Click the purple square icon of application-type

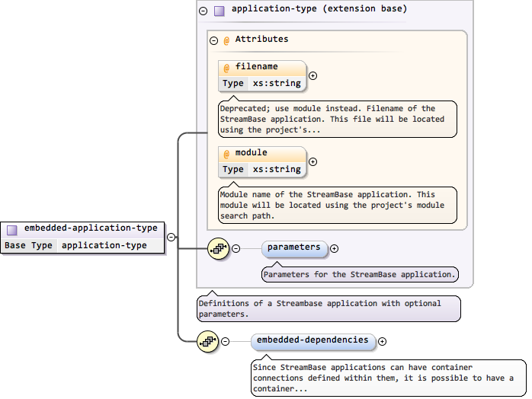tap(220, 11)
